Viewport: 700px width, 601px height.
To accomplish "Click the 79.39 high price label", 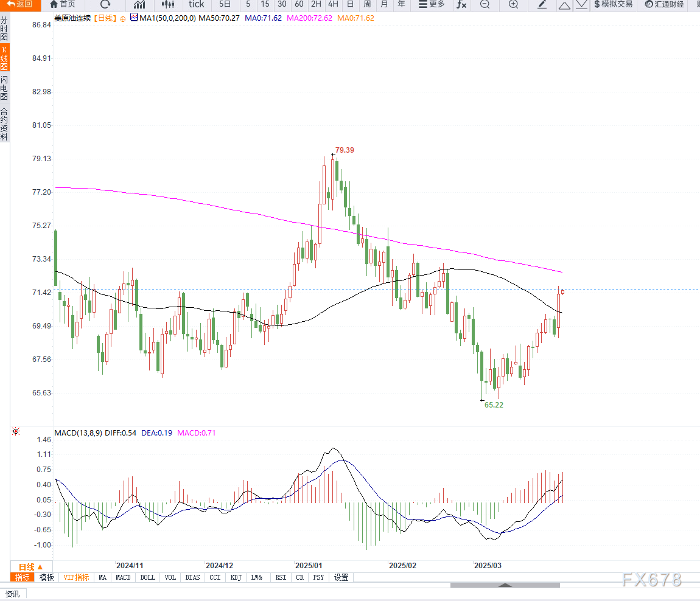I will pos(345,150).
